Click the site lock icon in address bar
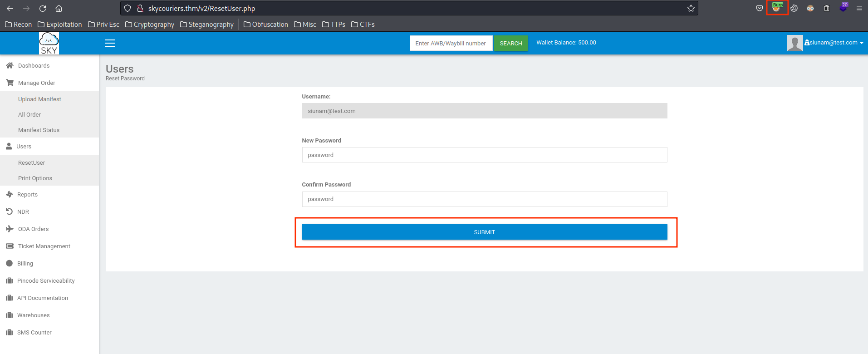Viewport: 868px width, 354px height. coord(140,8)
